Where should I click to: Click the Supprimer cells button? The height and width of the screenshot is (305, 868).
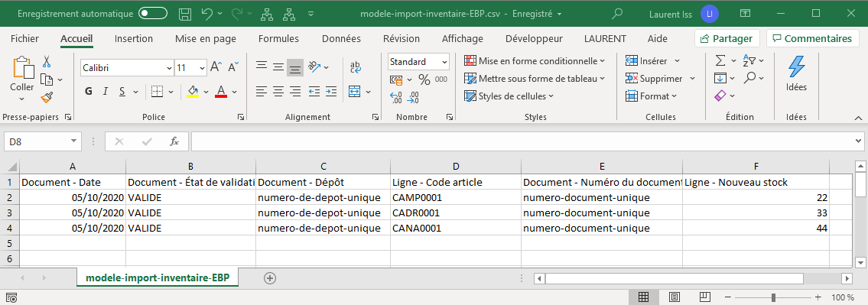point(655,79)
